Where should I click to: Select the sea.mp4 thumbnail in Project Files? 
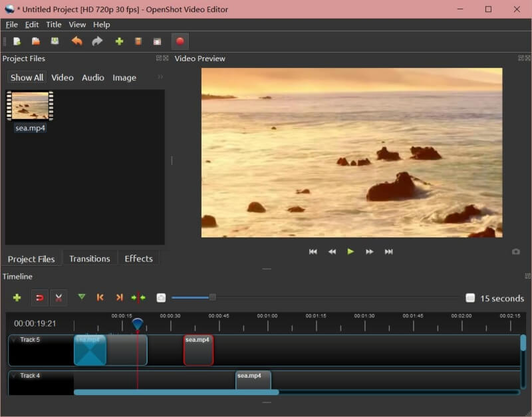[30, 106]
